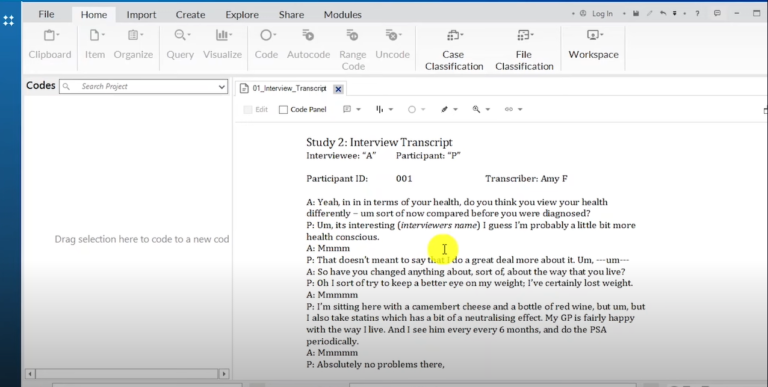768x387 pixels.
Task: Open the help question mark icon
Action: tap(697, 14)
